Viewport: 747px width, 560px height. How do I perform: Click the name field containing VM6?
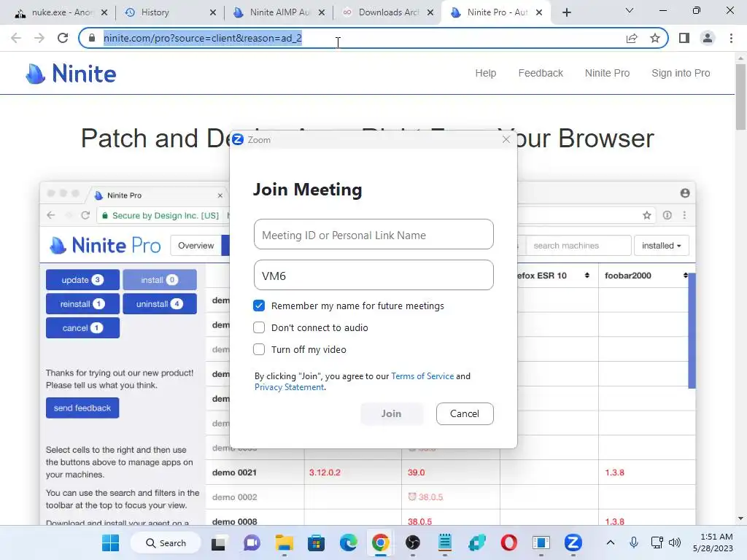coord(373,275)
